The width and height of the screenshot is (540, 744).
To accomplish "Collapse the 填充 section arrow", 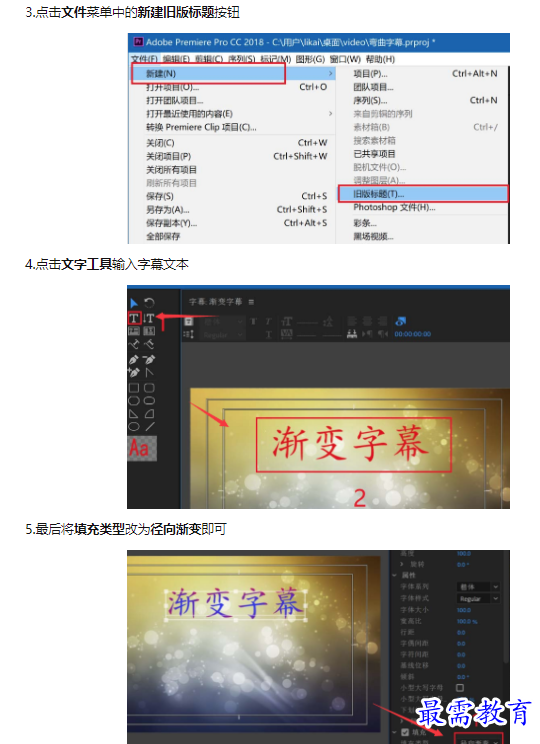I will tap(394, 732).
